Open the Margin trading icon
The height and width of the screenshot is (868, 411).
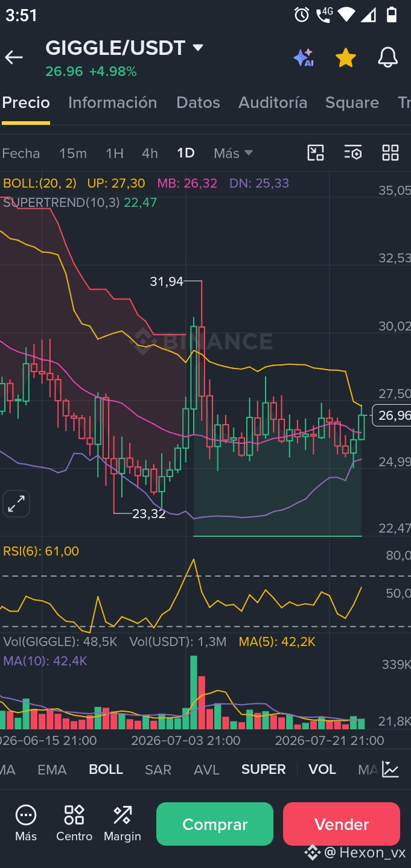(x=123, y=823)
